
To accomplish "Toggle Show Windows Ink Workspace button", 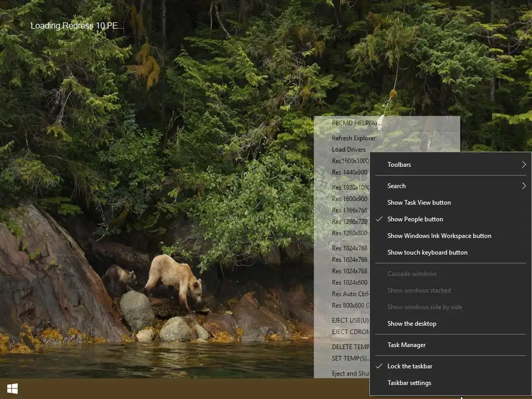I will pyautogui.click(x=450, y=236).
